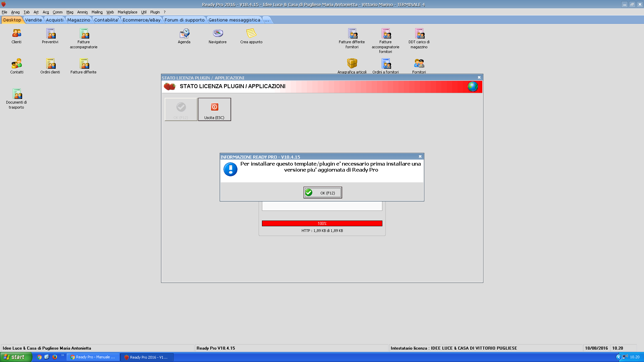Click the Internet Explorer quick launch icon
This screenshot has width=644, height=362.
point(47,357)
